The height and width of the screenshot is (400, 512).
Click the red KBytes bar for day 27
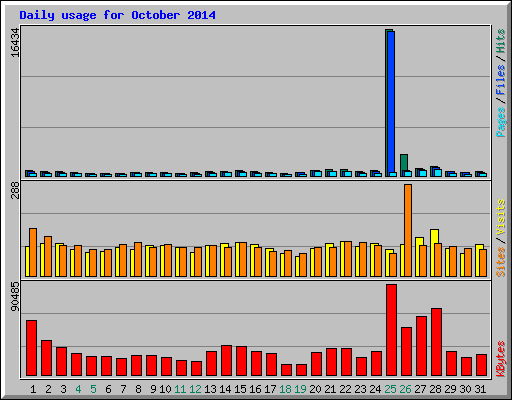click(421, 346)
